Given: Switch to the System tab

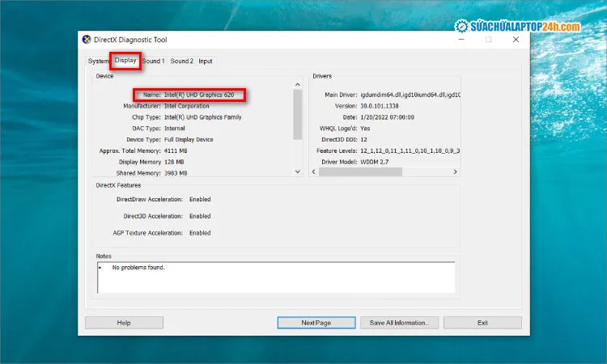Looking at the screenshot, I should [x=98, y=61].
